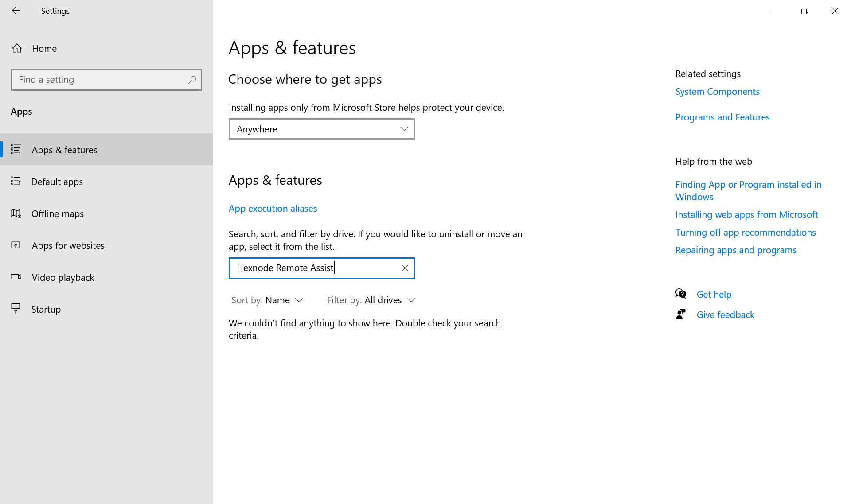Click the Home house icon
This screenshot has height=504, width=851.
click(x=17, y=48)
